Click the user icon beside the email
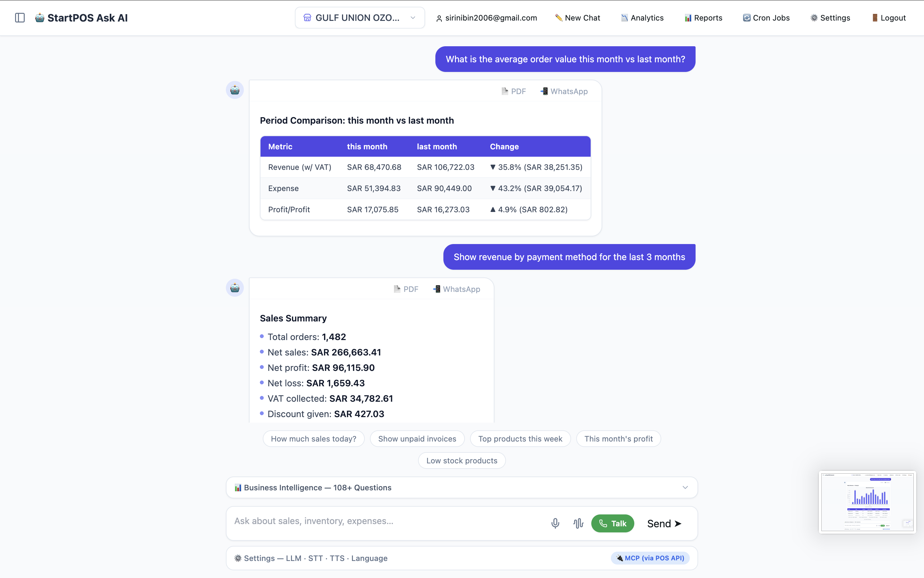 [439, 18]
